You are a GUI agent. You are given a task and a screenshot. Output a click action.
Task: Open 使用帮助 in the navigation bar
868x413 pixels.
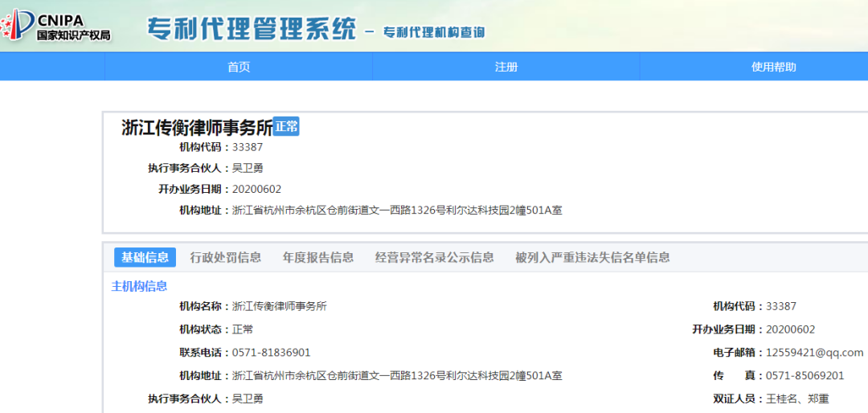click(x=773, y=67)
